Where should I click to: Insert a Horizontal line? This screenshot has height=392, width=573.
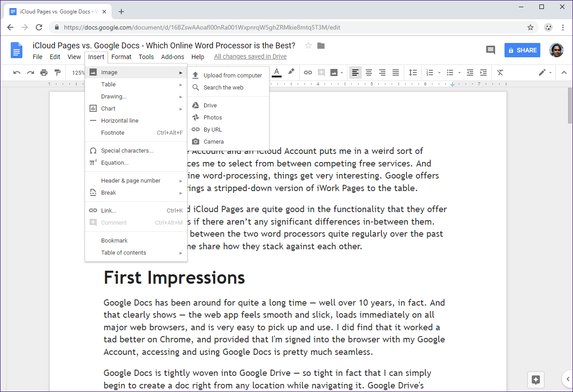(x=136, y=120)
